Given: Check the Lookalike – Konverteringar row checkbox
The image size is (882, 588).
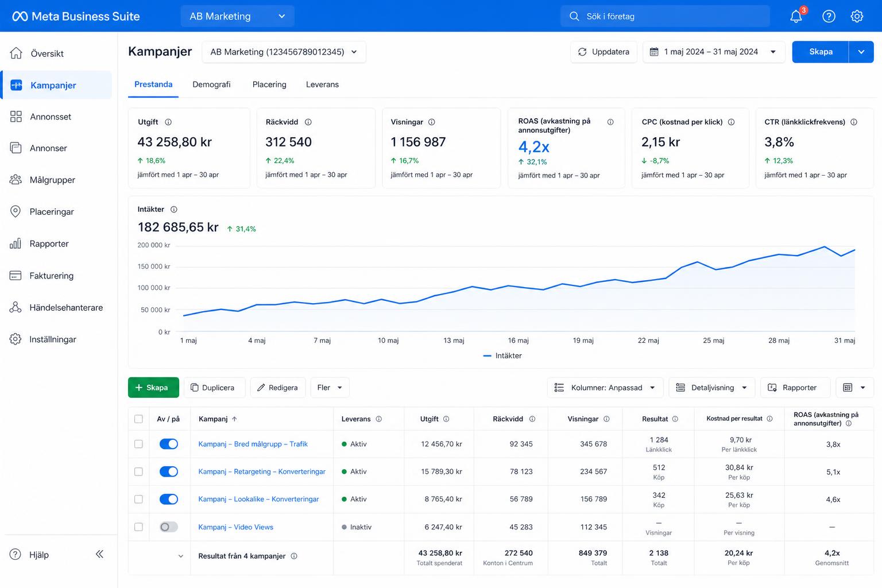Looking at the screenshot, I should coord(138,500).
